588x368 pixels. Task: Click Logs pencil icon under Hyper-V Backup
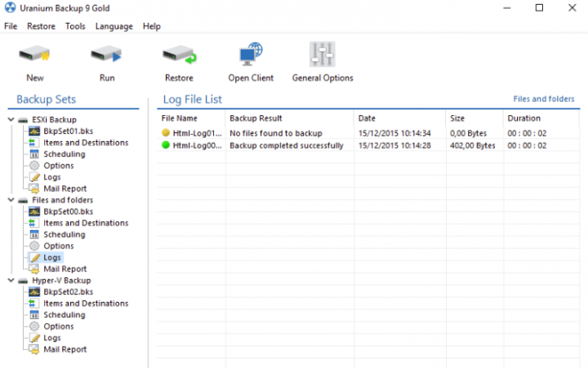[x=34, y=338]
